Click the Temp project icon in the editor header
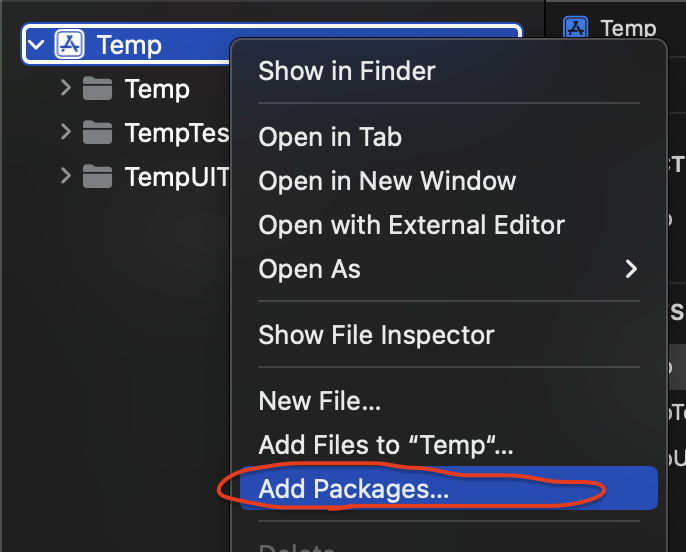This screenshot has width=686, height=552. tap(575, 28)
